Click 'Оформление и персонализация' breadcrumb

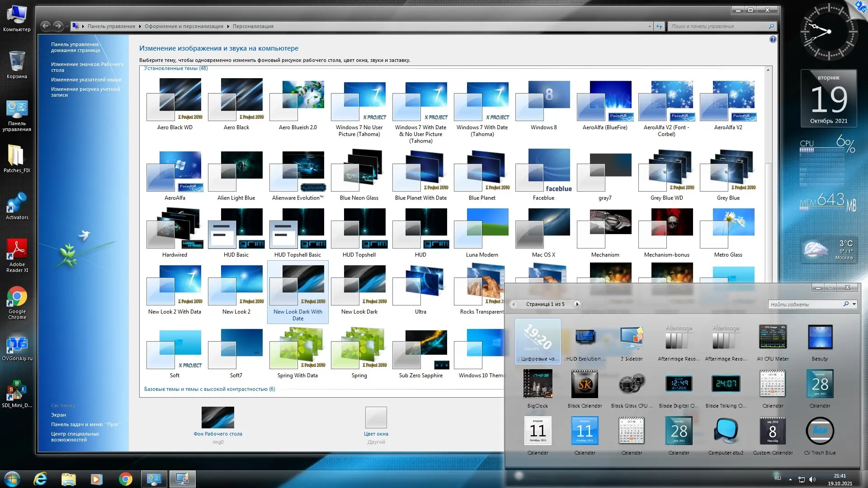tap(184, 26)
